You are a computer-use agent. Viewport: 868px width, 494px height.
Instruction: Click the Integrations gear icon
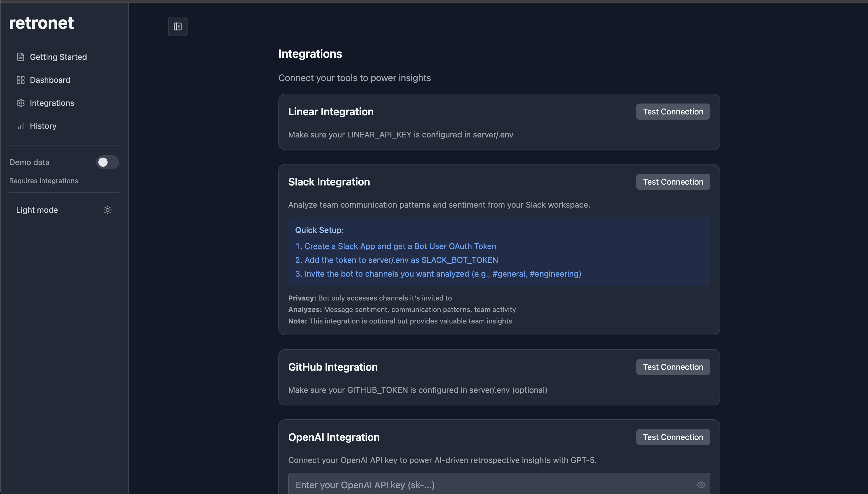pos(21,103)
